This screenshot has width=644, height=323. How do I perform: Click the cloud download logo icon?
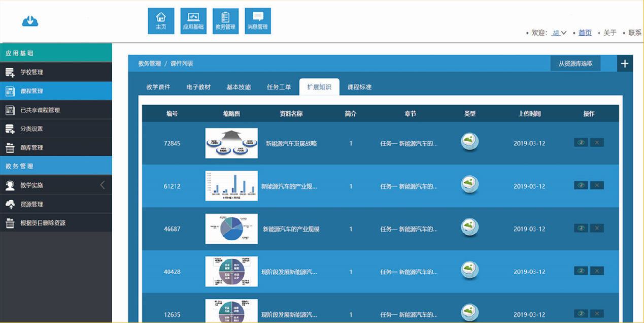click(30, 21)
